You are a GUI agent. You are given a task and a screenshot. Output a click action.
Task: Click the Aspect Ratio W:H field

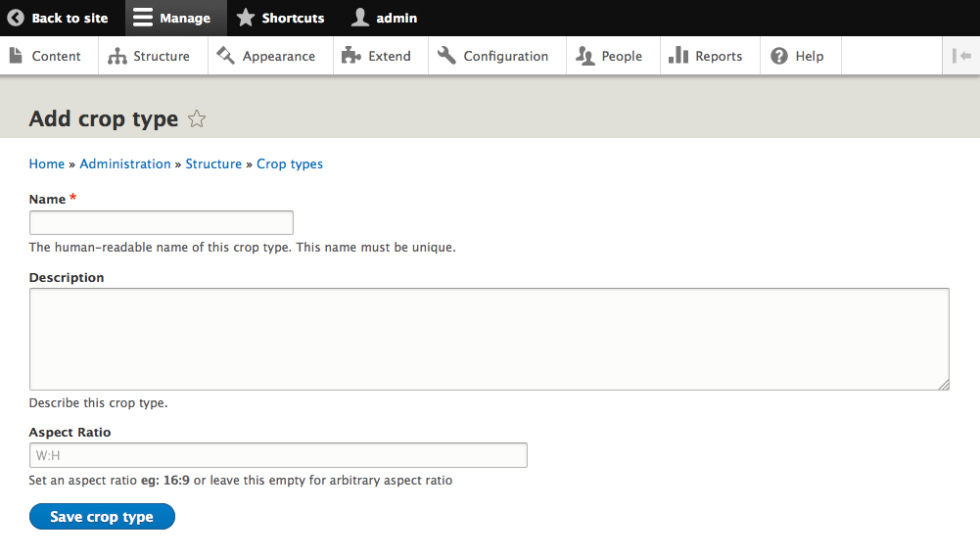click(x=278, y=455)
